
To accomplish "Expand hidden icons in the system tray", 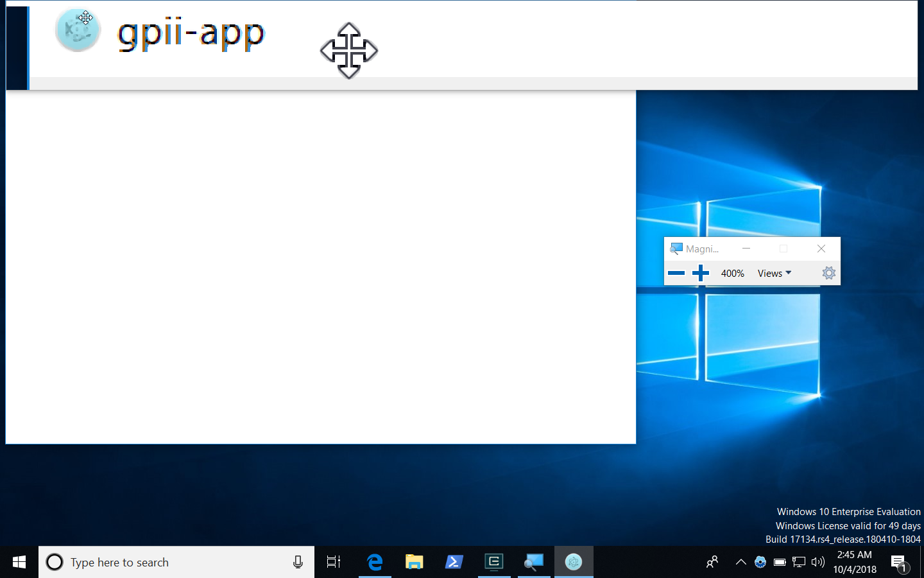I will tap(740, 562).
